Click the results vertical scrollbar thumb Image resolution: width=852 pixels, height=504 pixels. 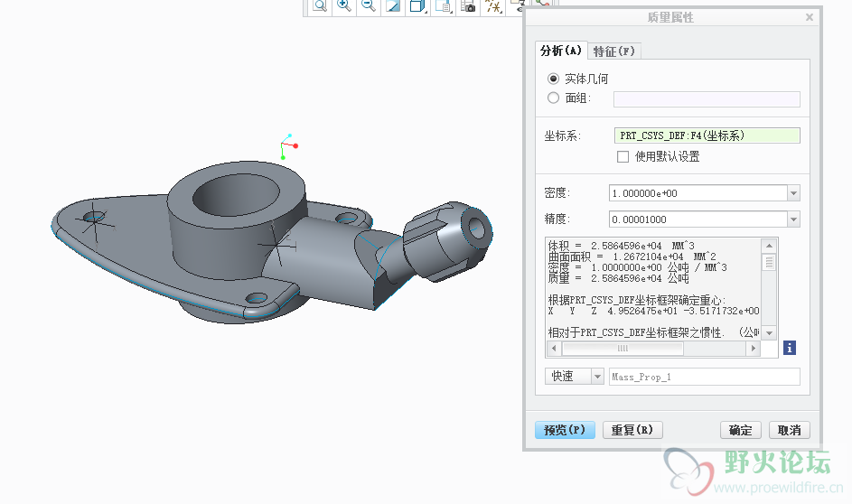click(769, 262)
